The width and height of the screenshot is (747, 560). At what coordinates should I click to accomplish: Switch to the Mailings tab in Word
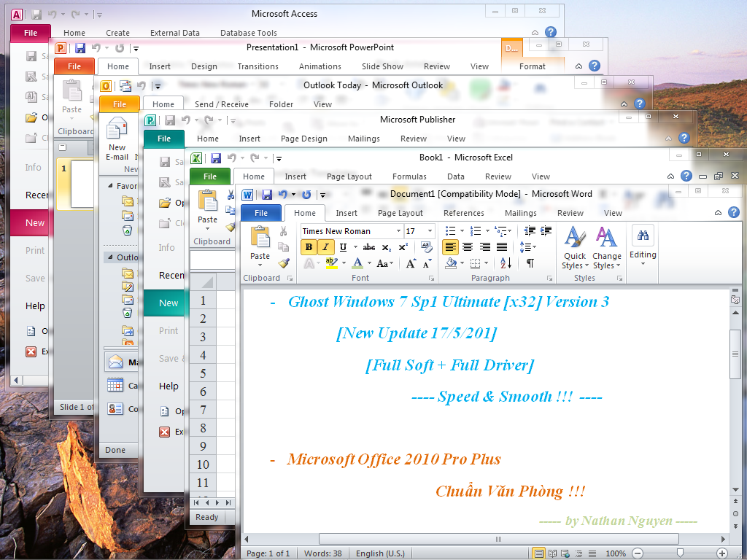pyautogui.click(x=520, y=213)
